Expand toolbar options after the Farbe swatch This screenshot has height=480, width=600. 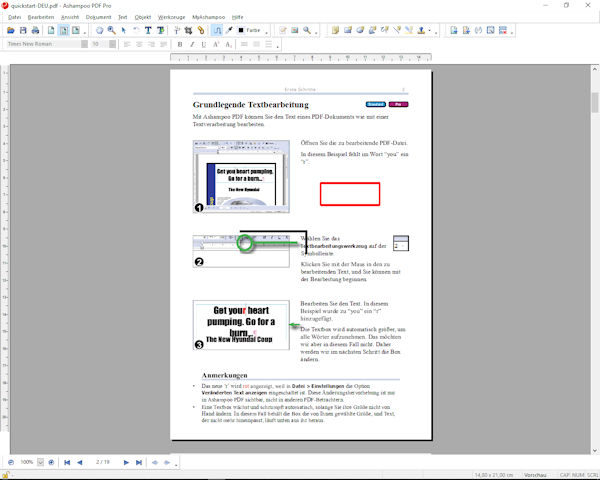267,33
